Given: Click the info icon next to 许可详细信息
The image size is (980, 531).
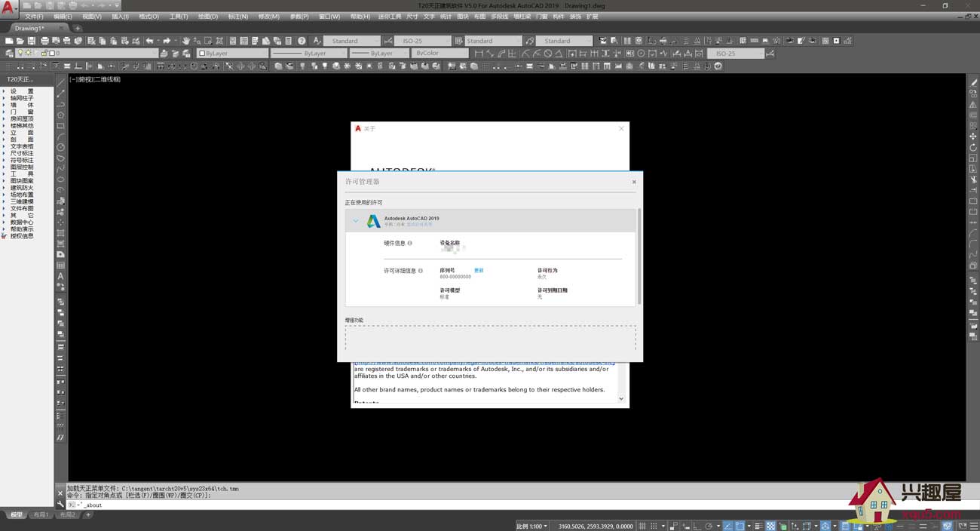Looking at the screenshot, I should pyautogui.click(x=421, y=270).
